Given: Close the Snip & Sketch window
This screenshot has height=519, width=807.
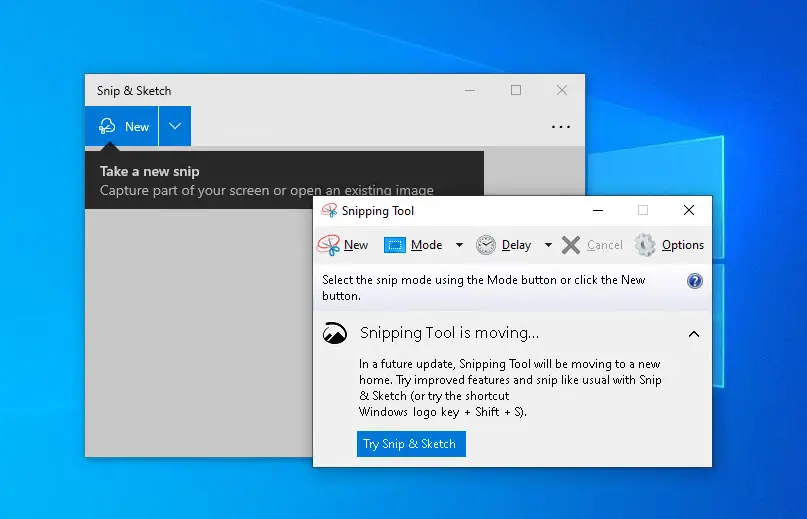Looking at the screenshot, I should [x=562, y=91].
